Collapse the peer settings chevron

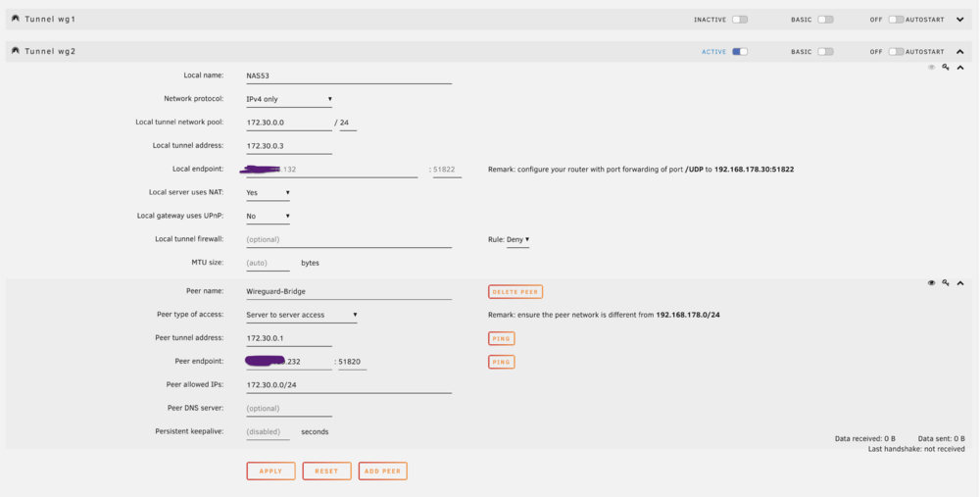click(960, 282)
